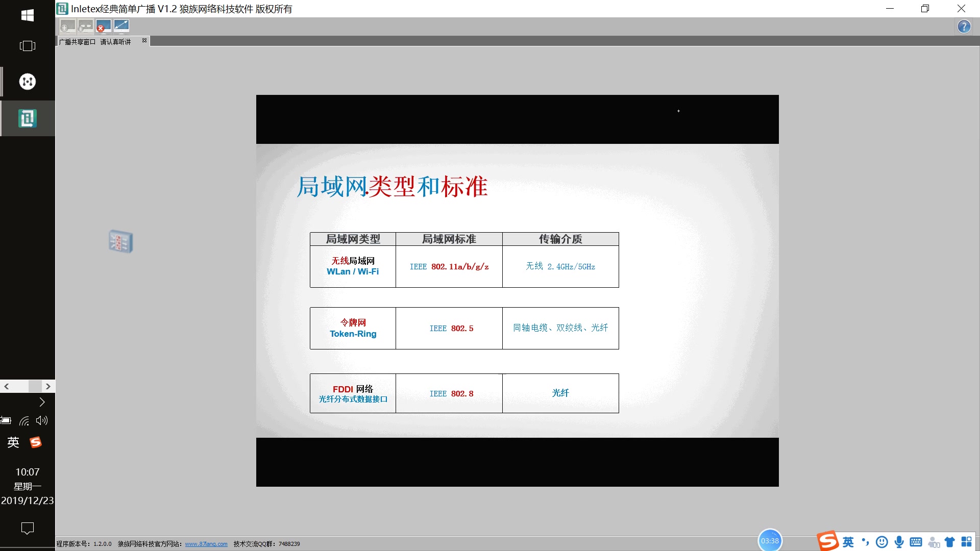The width and height of the screenshot is (980, 551).
Task: Open the Sogou toolbox grid icon
Action: [967, 542]
